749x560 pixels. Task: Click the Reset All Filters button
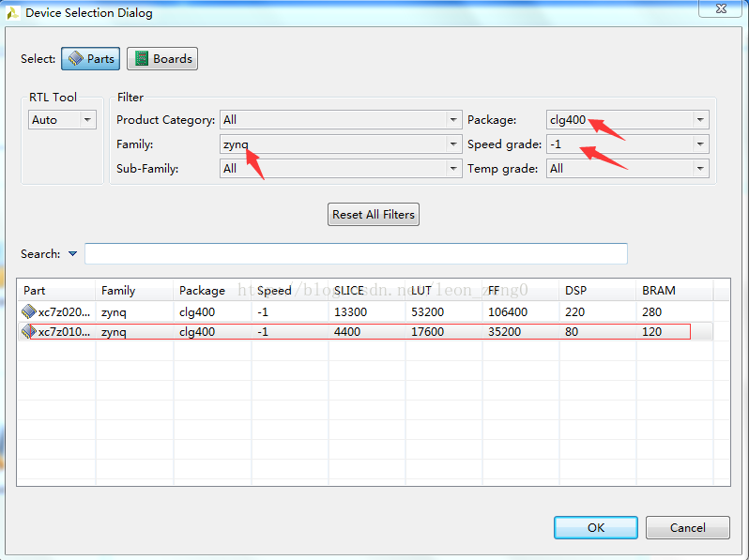(x=373, y=215)
